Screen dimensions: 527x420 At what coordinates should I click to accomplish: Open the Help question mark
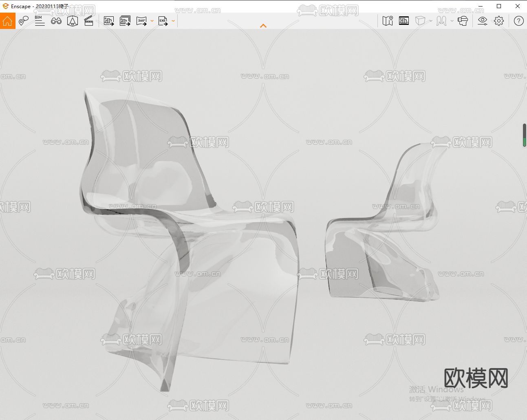[518, 21]
